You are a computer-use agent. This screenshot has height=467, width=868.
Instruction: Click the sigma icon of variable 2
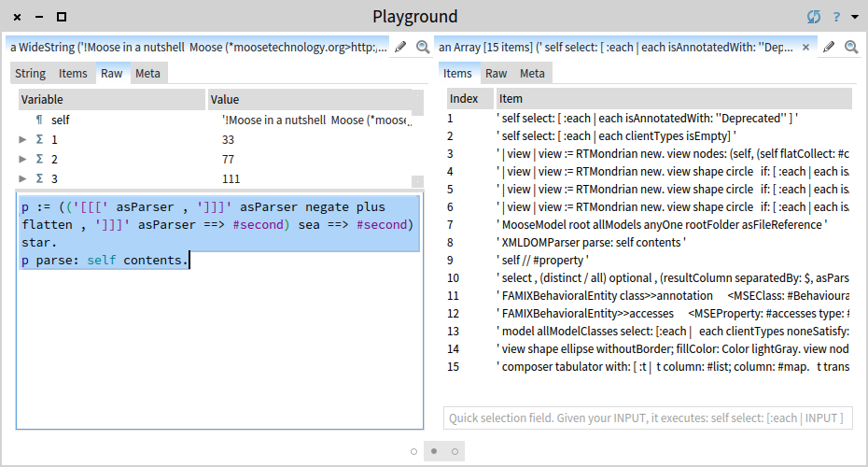click(39, 159)
